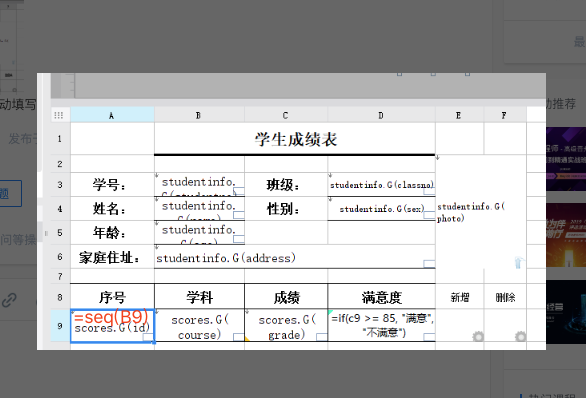
Task: Select the 满意度 if-formula cell
Action: click(382, 326)
